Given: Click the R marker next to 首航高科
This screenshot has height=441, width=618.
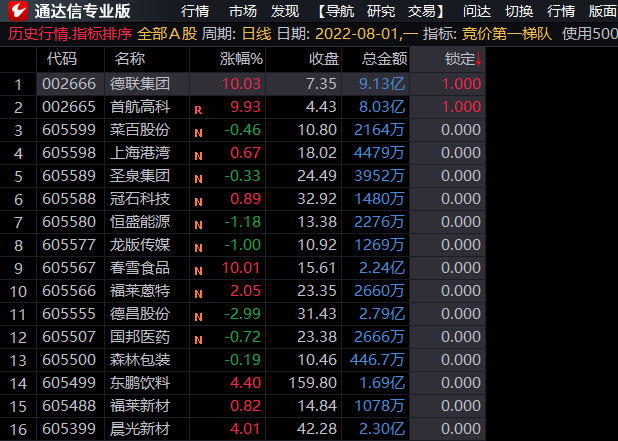Looking at the screenshot, I should [x=198, y=110].
